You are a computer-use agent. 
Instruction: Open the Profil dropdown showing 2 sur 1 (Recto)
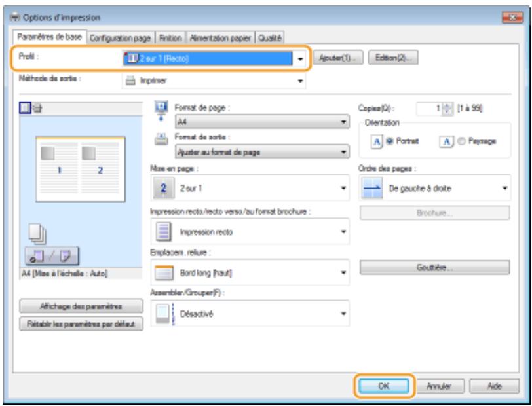(x=214, y=58)
